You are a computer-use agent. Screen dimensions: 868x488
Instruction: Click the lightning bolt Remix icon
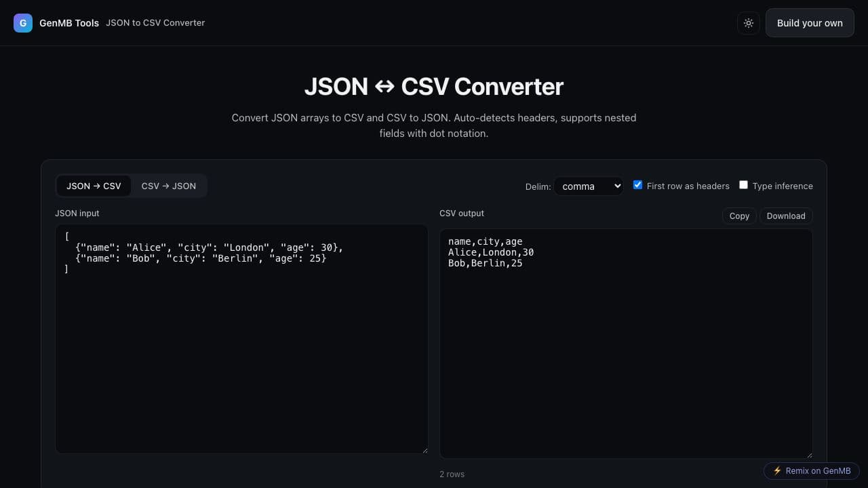point(777,471)
